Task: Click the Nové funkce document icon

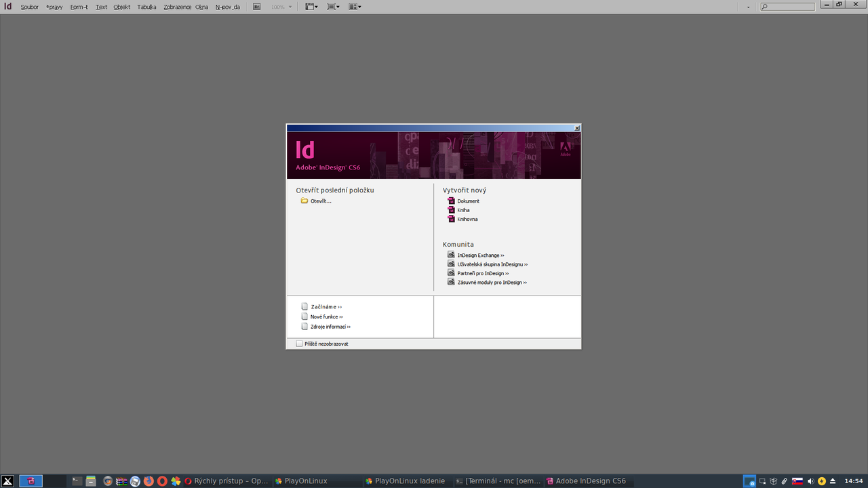Action: 304,317
